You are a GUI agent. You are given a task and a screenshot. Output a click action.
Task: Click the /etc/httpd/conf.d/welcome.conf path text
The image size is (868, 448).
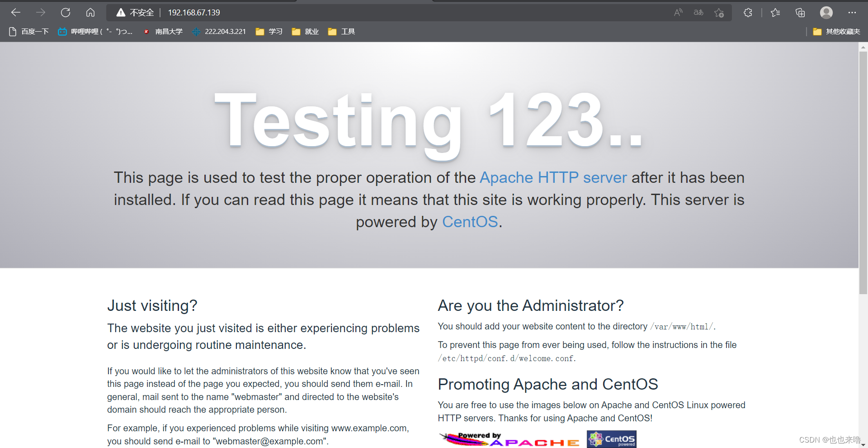506,358
